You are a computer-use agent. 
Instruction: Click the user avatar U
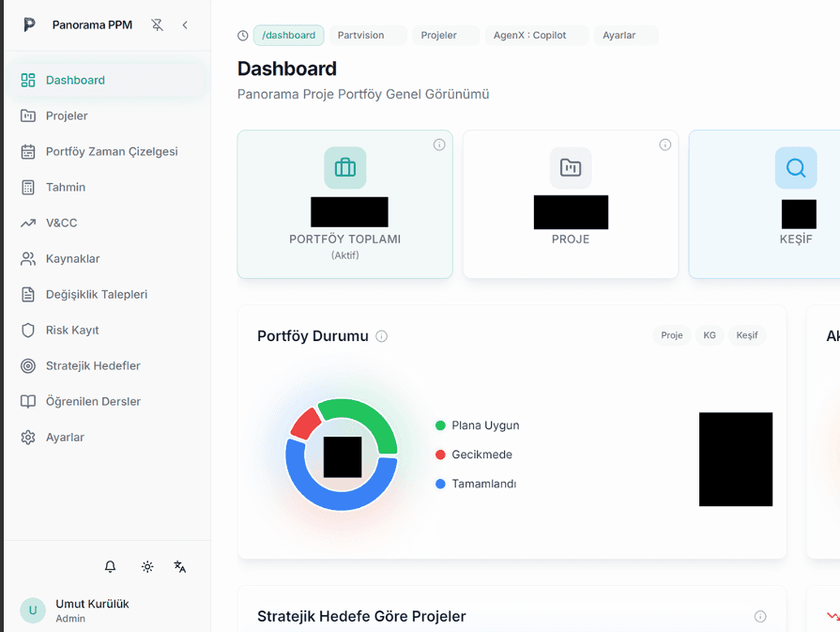point(33,610)
